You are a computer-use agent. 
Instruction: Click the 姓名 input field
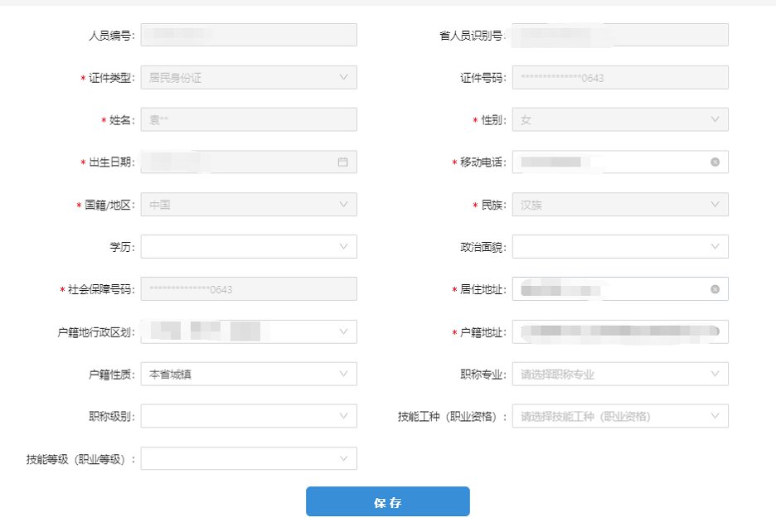249,119
